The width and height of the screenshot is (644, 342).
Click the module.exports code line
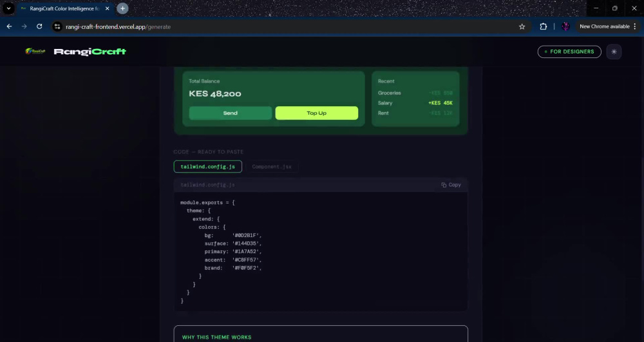[x=207, y=203]
